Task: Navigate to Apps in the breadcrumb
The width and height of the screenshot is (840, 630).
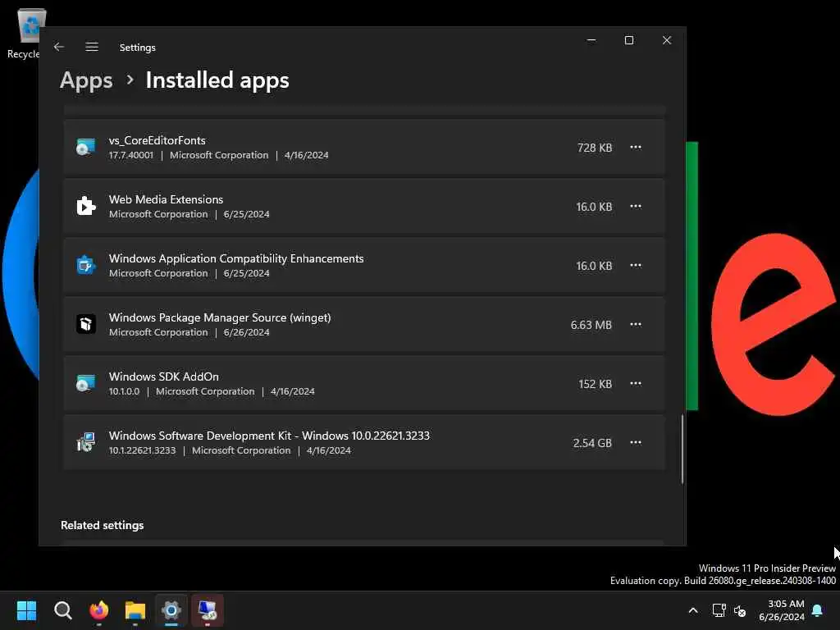Action: [86, 80]
